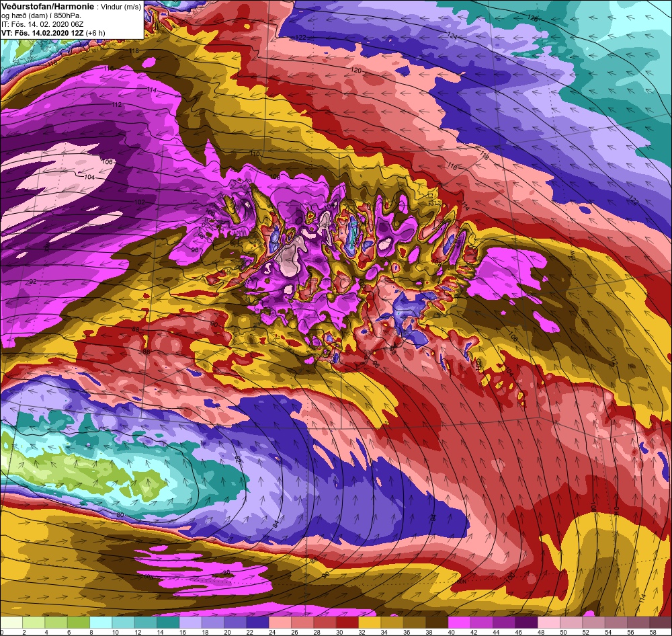Image resolution: width=672 pixels, height=636 pixels.
Task: Select the purple 44–46 m/s legend swatch
Action: pos(504,622)
